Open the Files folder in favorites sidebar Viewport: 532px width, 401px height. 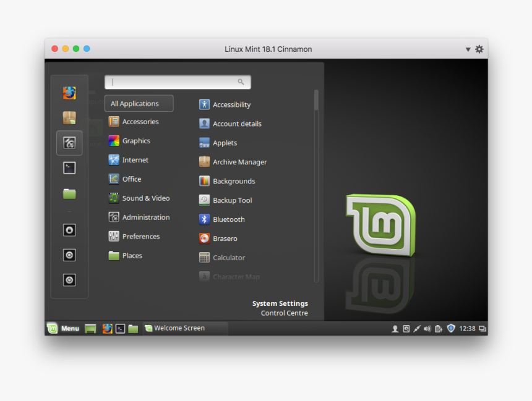(69, 193)
